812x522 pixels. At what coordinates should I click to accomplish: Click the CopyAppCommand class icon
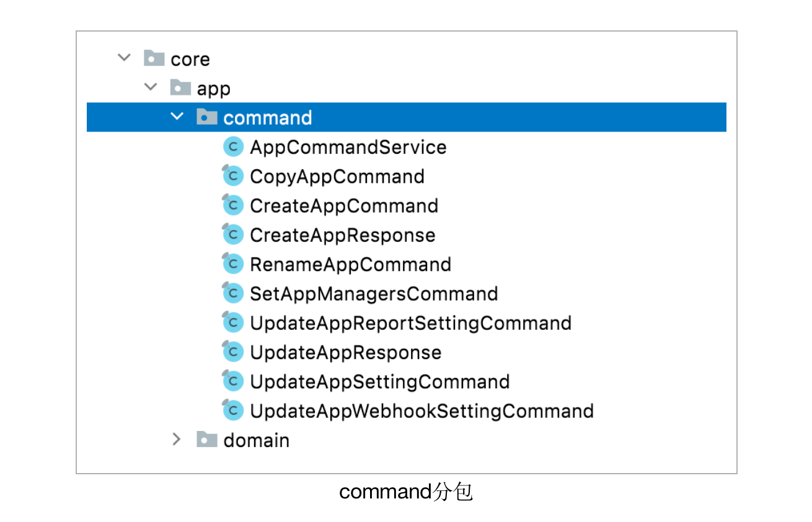233,177
